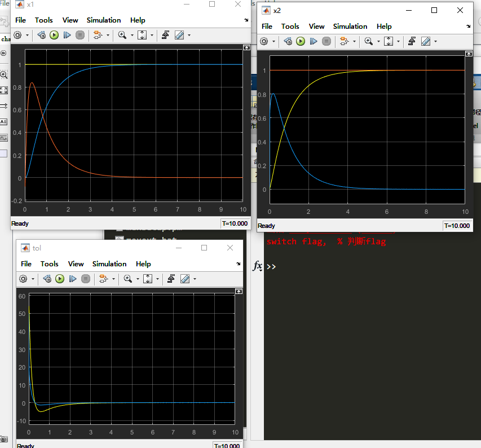Click signal selector icon in x2 scope
481x448 pixels.
pyautogui.click(x=344, y=41)
